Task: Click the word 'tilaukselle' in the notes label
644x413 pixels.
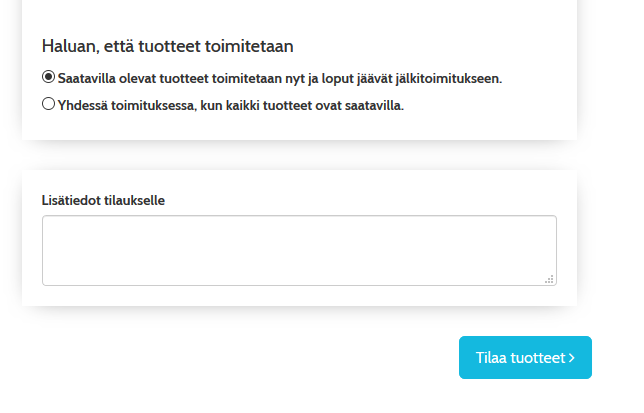Action: click(x=134, y=200)
